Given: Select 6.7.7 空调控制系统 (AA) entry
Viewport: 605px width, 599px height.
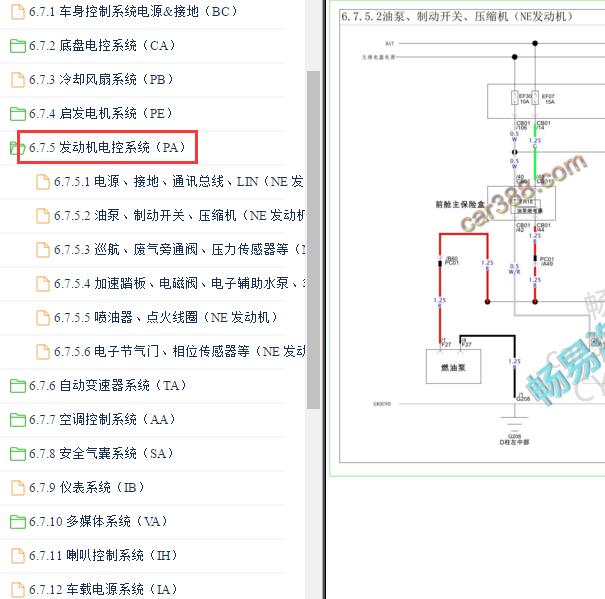Looking at the screenshot, I should pyautogui.click(x=102, y=419).
